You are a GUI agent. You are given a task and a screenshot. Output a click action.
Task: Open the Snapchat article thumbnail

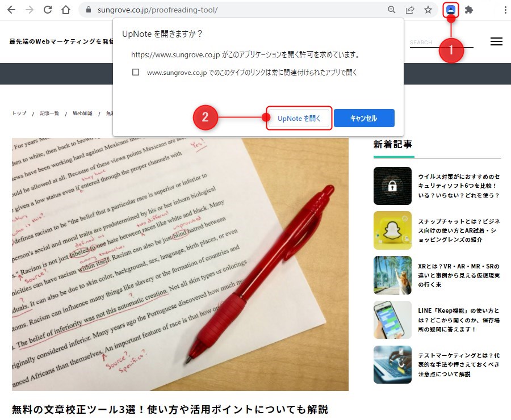[x=392, y=230]
